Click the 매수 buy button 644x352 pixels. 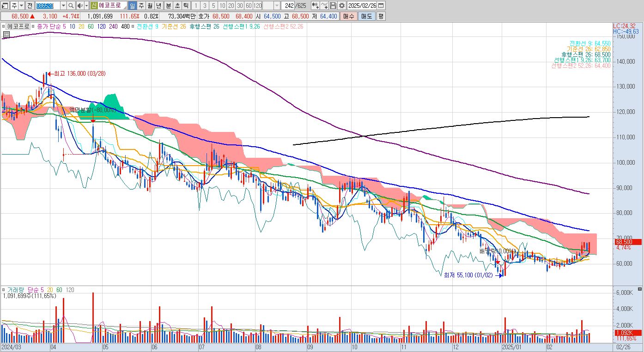coord(349,16)
